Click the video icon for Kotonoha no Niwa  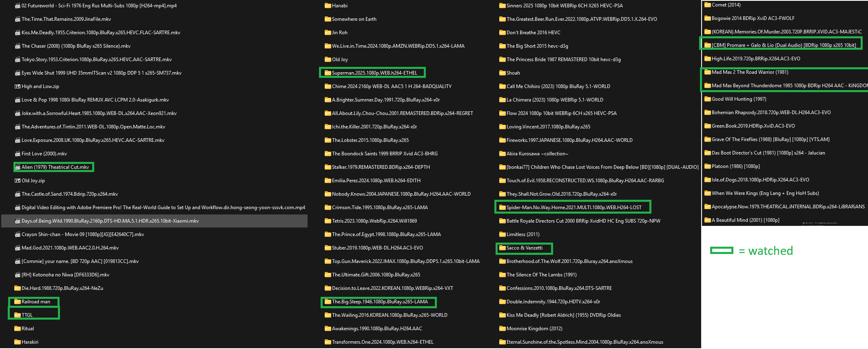point(18,275)
